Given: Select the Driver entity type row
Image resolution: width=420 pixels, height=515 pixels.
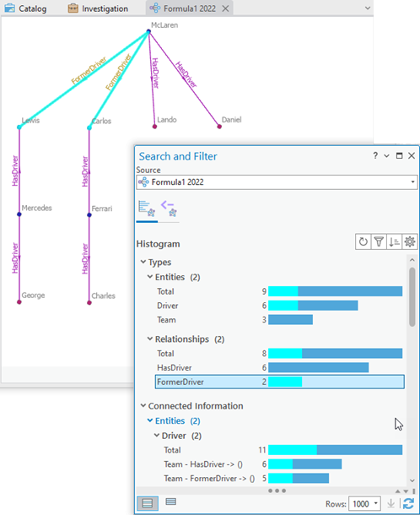Looking at the screenshot, I should click(x=279, y=306).
